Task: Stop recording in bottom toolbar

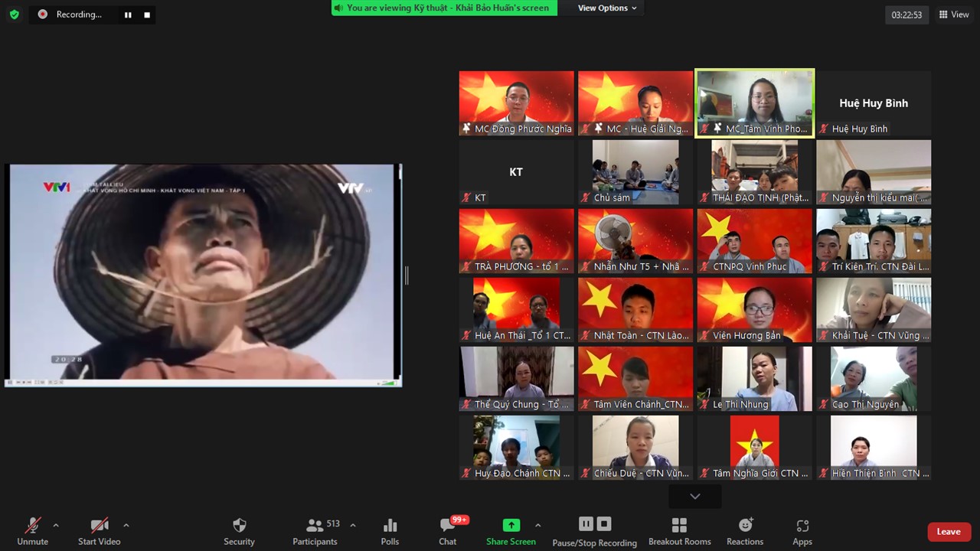Action: [x=604, y=524]
